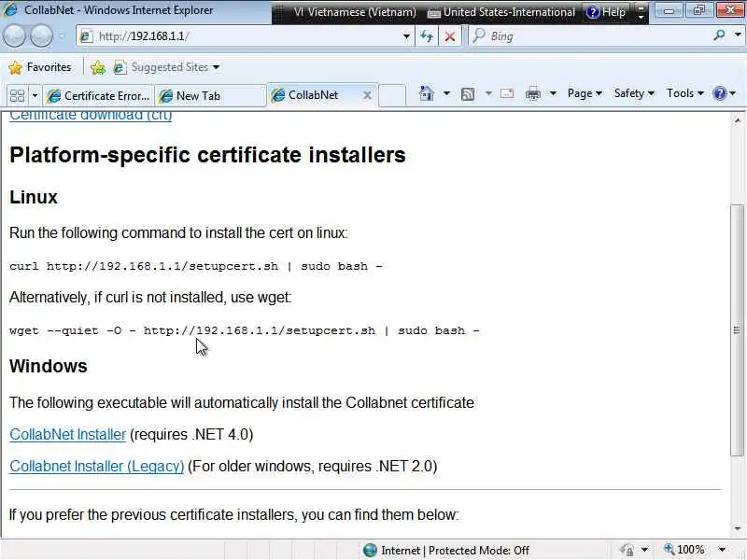Click the status bar security lock icon
The width and height of the screenshot is (747, 560).
(x=627, y=550)
